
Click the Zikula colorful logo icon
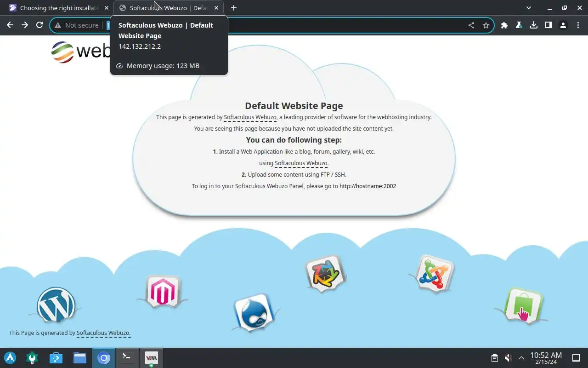click(325, 274)
